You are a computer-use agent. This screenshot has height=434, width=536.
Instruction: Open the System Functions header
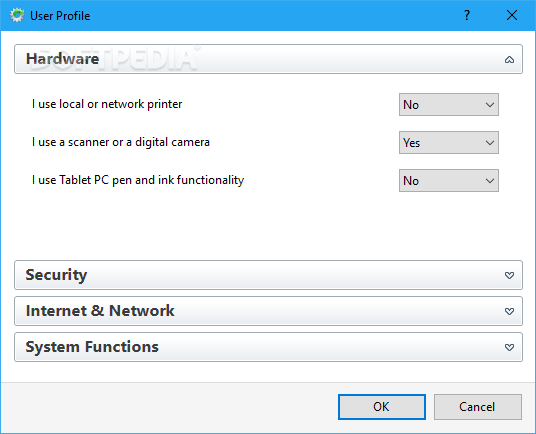point(268,347)
